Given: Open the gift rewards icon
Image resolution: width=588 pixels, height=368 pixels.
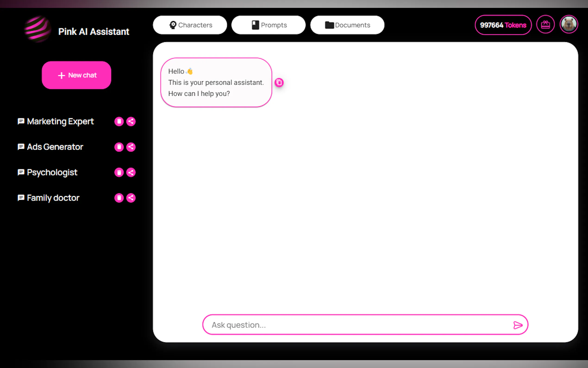Looking at the screenshot, I should [x=545, y=25].
